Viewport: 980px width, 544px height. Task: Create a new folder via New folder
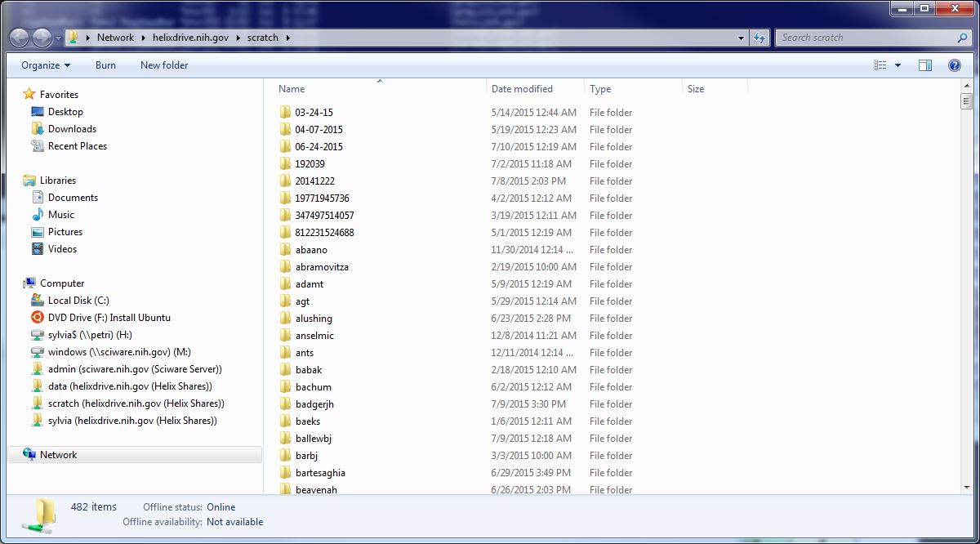163,65
